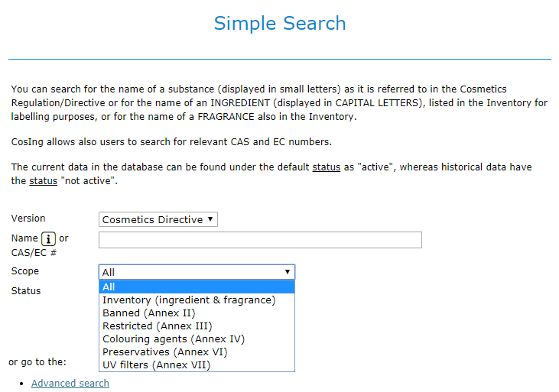The image size is (559, 392).
Task: Click the 'or go to the:' text
Action: [x=37, y=361]
